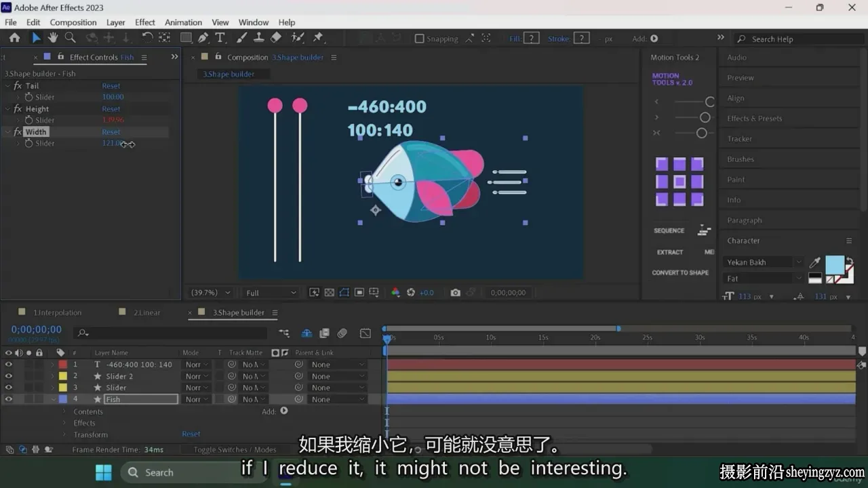Image resolution: width=868 pixels, height=488 pixels.
Task: Click the Motion Tools sequence icon
Action: pos(705,230)
